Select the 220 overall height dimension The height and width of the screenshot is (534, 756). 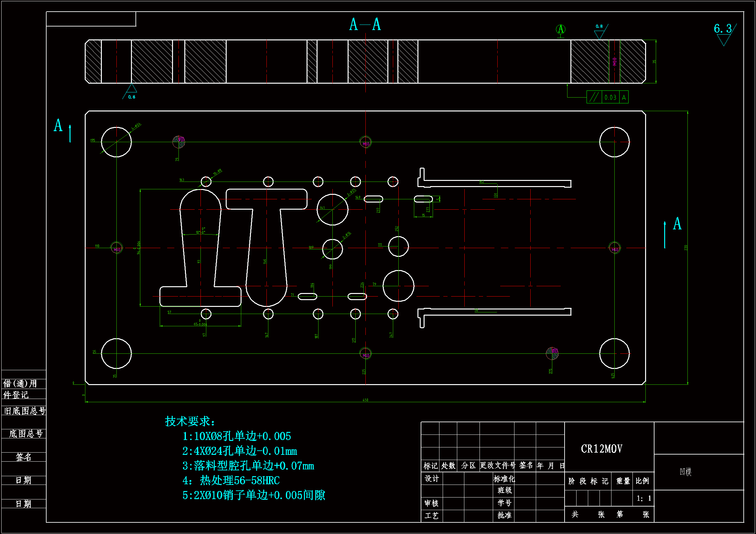pyautogui.click(x=686, y=247)
